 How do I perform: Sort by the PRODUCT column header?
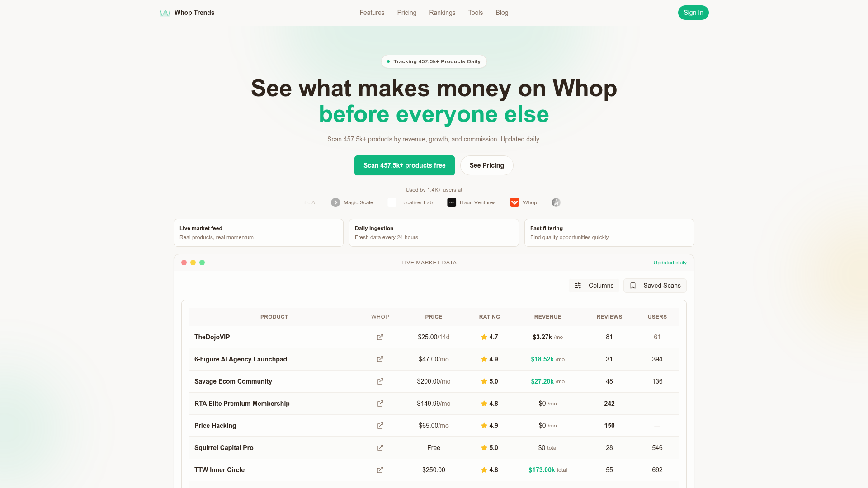(274, 317)
